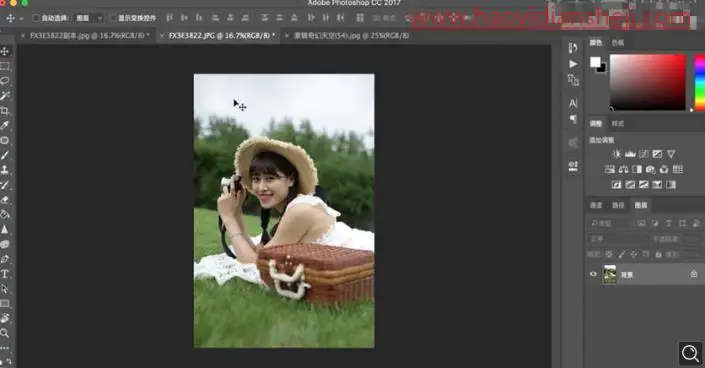Toggle the pixel layers filter icon
Viewport: 705px width, 368px height.
pyautogui.click(x=642, y=223)
